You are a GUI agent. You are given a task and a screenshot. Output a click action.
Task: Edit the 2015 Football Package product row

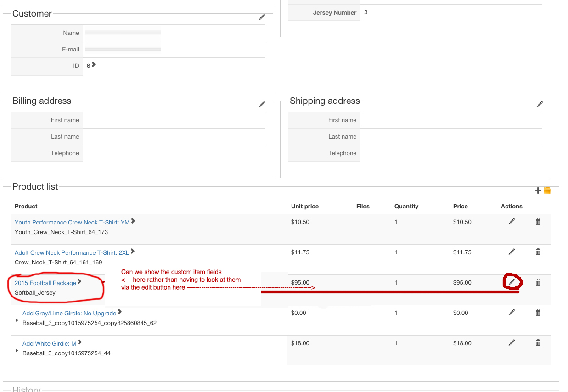[x=512, y=282]
